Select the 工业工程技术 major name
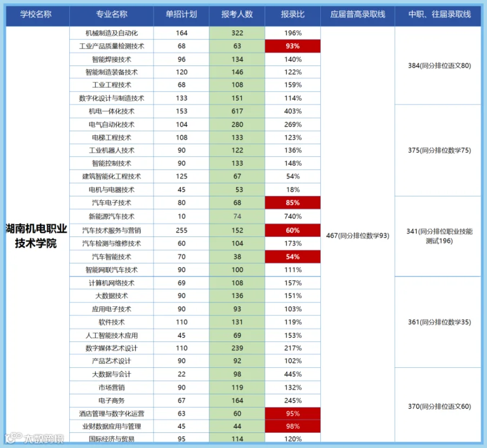The height and width of the screenshot is (448, 487). point(111,85)
